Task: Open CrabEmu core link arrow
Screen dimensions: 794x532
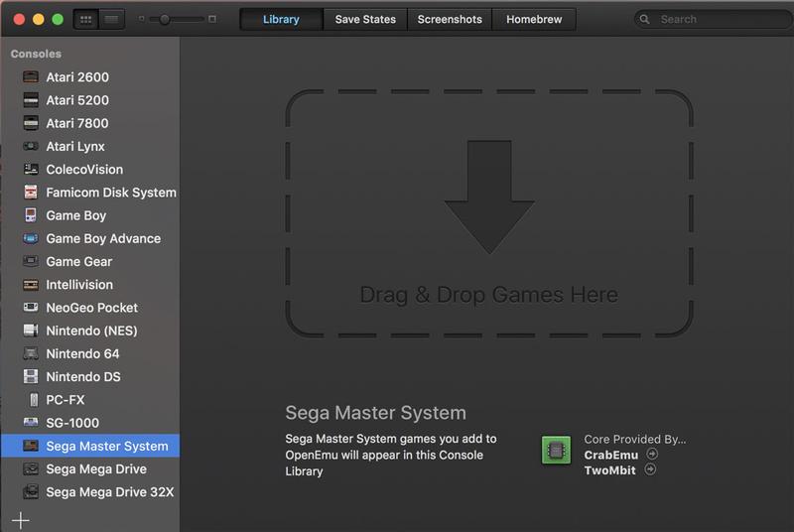Action: click(x=652, y=454)
